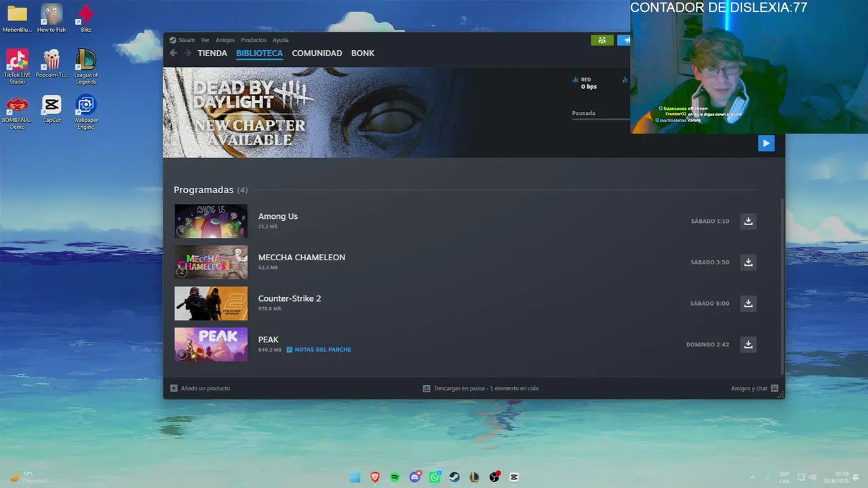Open League of Legends from the taskbar
The image size is (868, 488).
pyautogui.click(x=475, y=477)
